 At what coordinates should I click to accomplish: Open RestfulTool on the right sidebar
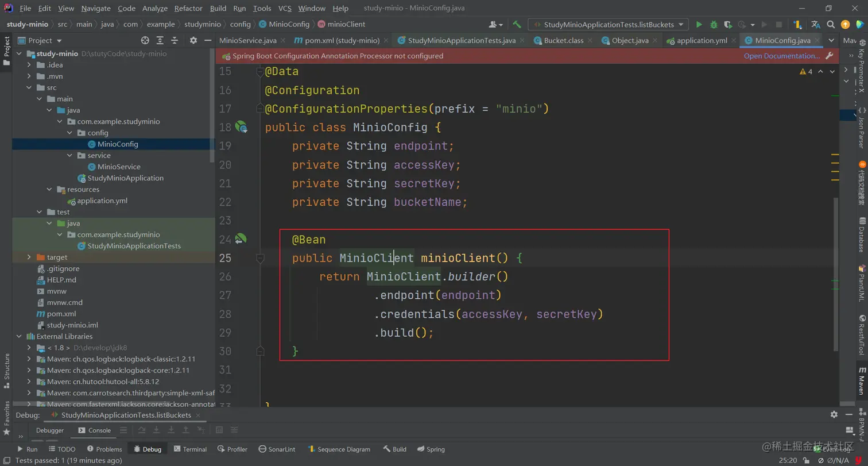pos(861,335)
